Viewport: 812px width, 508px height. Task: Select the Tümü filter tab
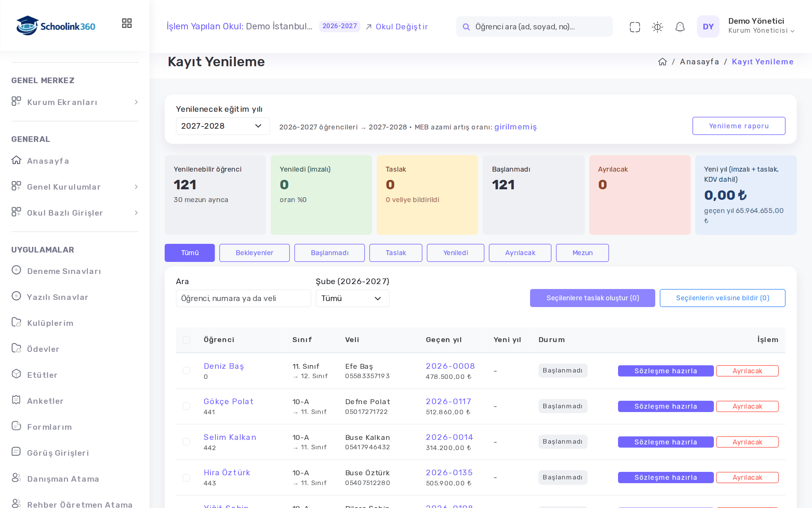190,253
